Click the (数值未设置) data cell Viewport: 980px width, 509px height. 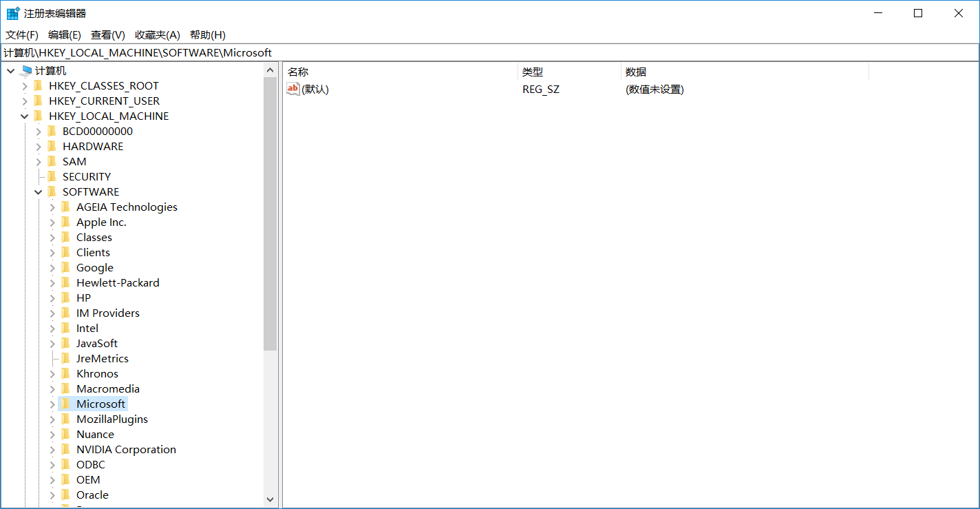click(x=654, y=90)
